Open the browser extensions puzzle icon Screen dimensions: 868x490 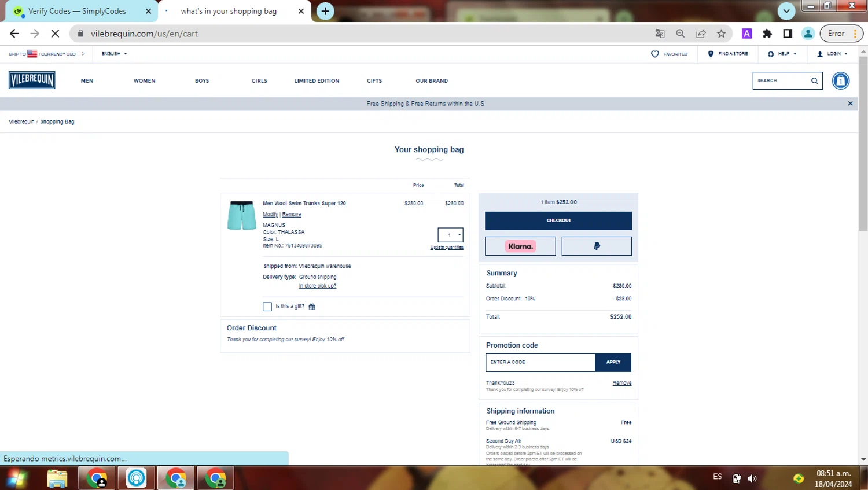[x=767, y=34]
